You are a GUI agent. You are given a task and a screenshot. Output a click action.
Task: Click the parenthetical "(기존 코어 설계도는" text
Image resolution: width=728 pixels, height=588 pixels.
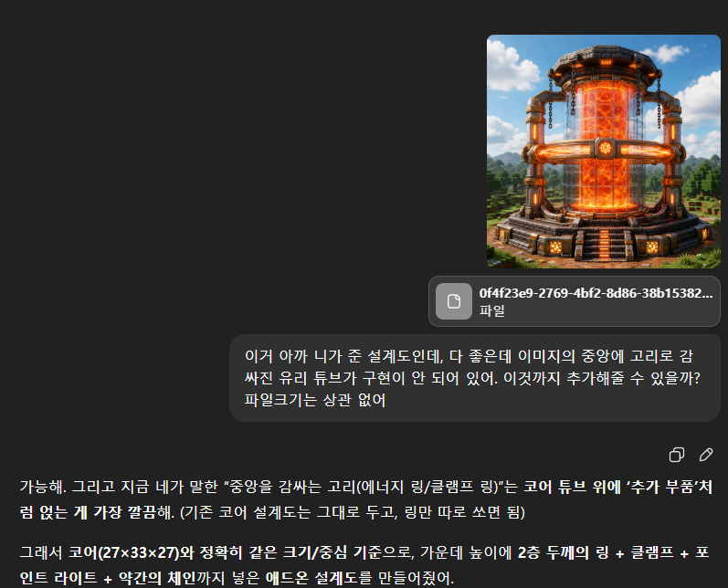click(246, 512)
